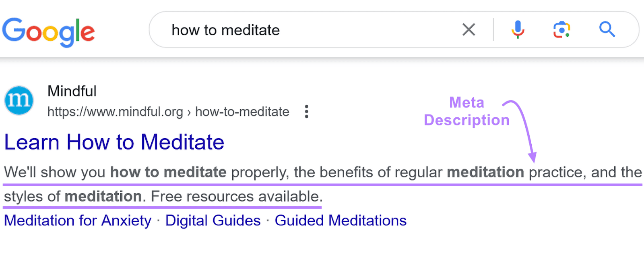Open the Learn How to Meditate result
The height and width of the screenshot is (260, 644).
tap(114, 142)
